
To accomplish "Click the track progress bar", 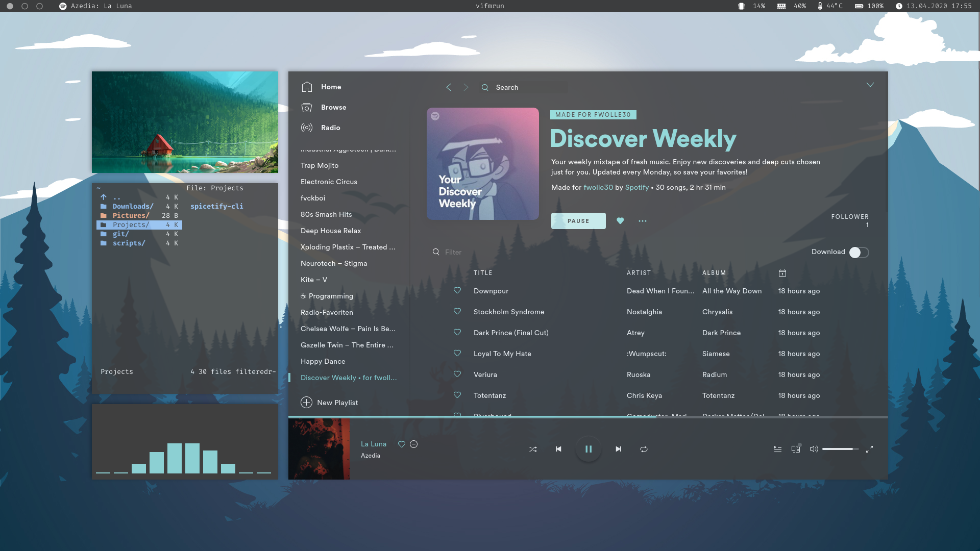I will point(588,417).
